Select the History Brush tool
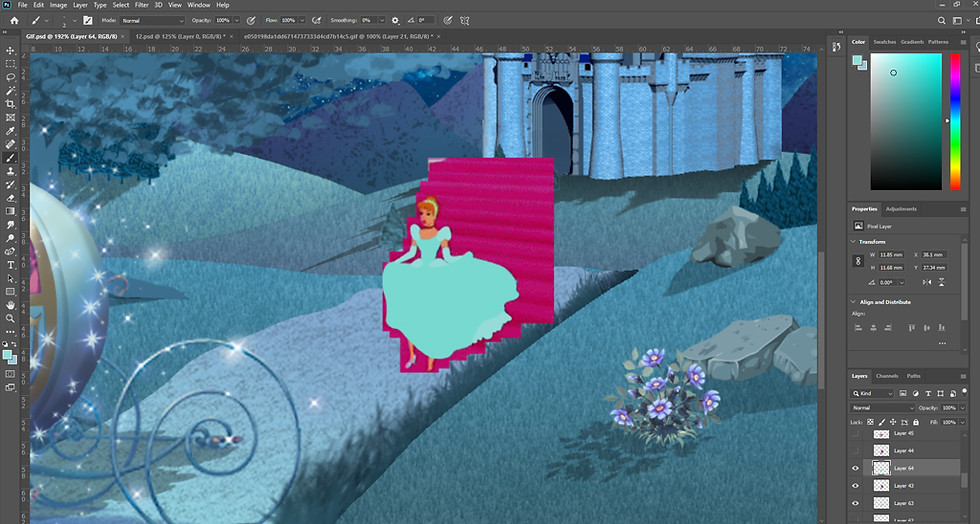The width and height of the screenshot is (980, 524). pos(10,184)
